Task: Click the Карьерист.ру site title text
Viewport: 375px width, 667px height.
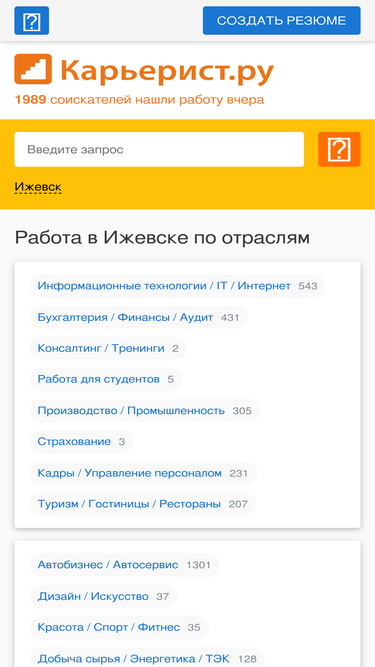Action: pos(167,70)
